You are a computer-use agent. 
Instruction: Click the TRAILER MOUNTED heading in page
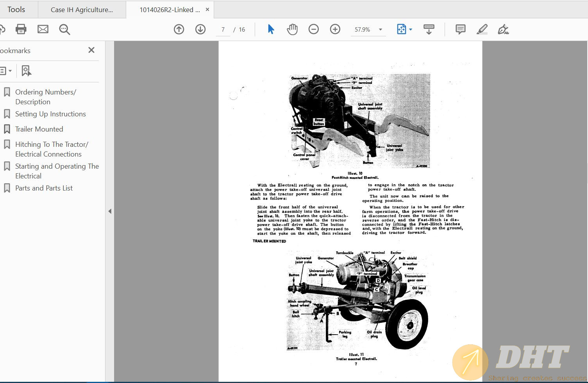269,241
